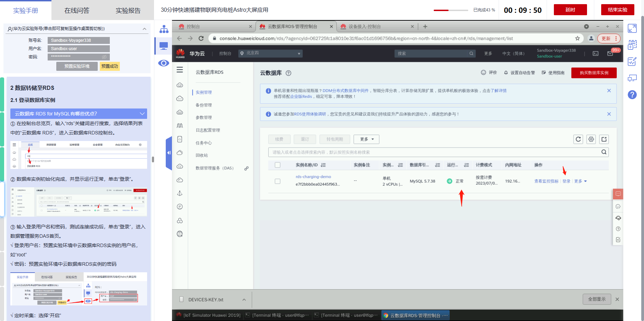Check the rds-charging-demo row checkbox

(x=278, y=181)
